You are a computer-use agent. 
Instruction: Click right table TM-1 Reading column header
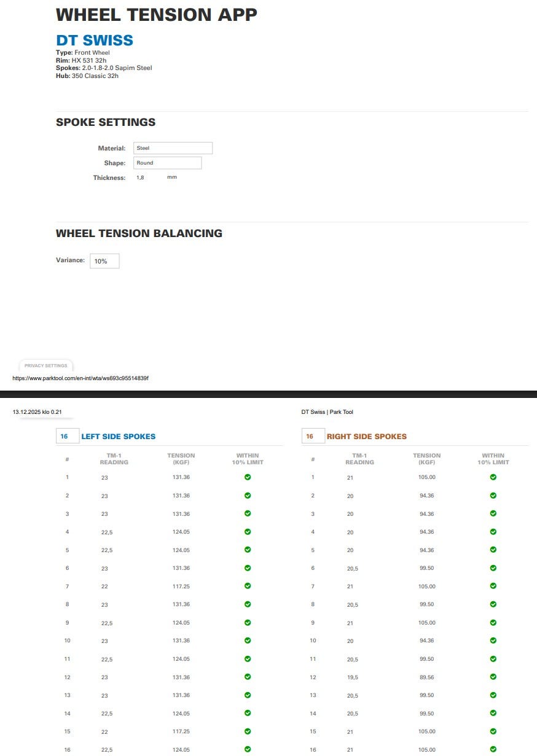[359, 459]
